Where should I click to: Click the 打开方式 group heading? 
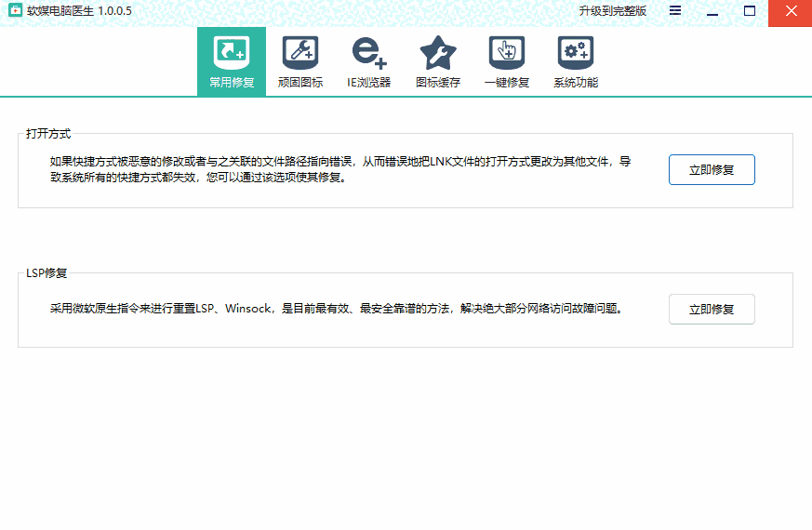[x=48, y=134]
